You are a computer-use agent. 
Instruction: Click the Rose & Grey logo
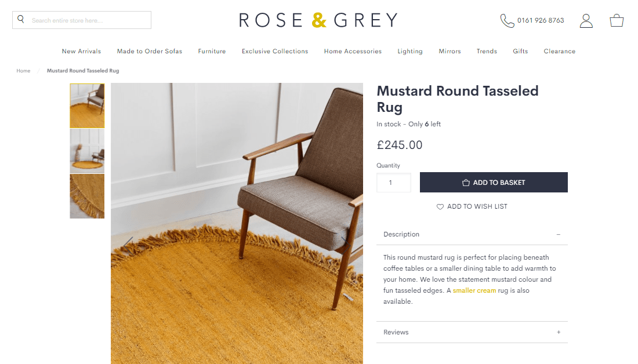318,20
